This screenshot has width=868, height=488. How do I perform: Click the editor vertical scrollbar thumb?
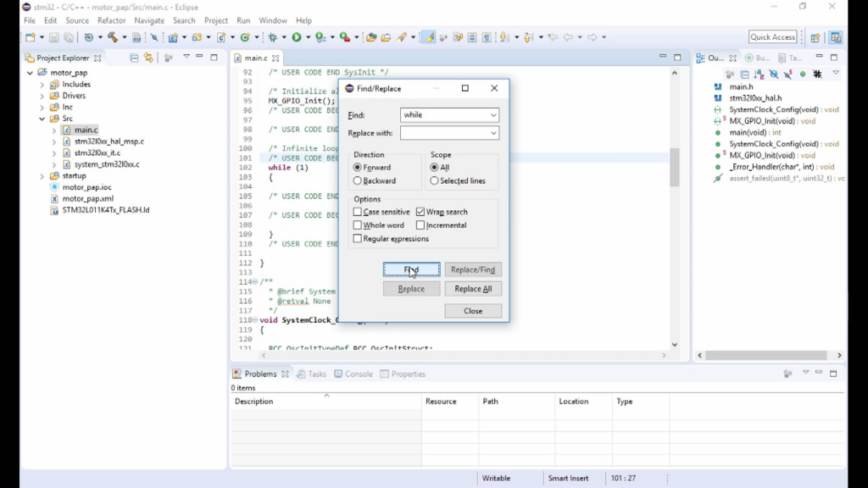coord(675,168)
